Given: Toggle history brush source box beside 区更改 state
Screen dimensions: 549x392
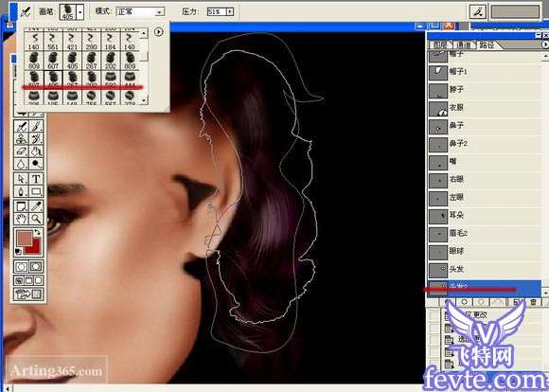Looking at the screenshot, I should (x=434, y=315).
